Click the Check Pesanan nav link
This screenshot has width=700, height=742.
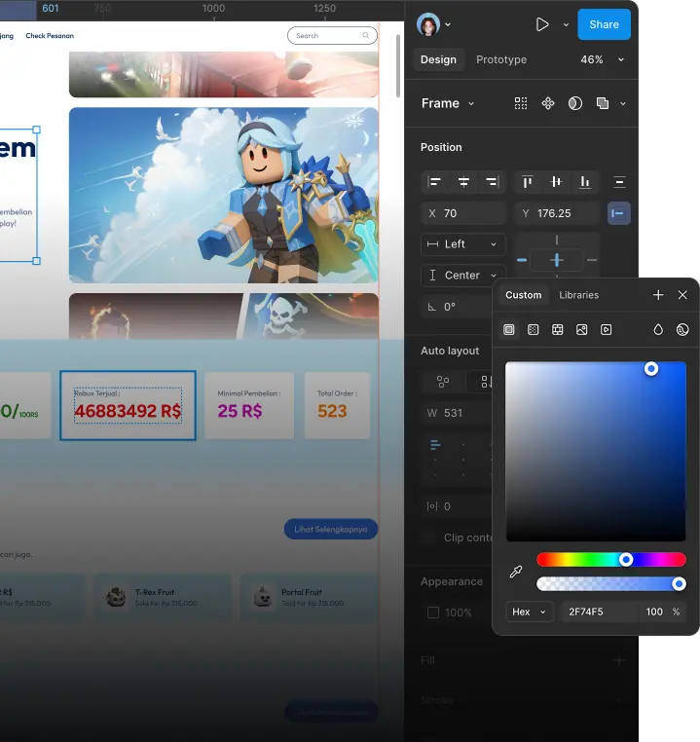click(x=50, y=35)
